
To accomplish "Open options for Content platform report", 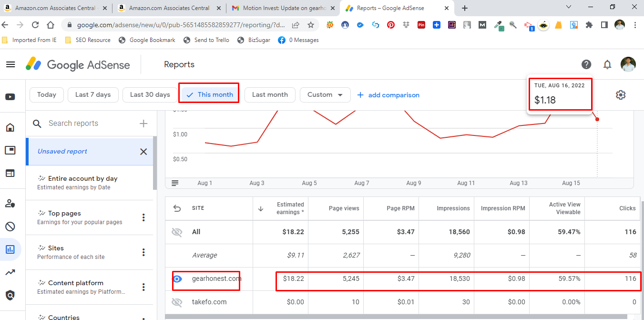I will [143, 287].
